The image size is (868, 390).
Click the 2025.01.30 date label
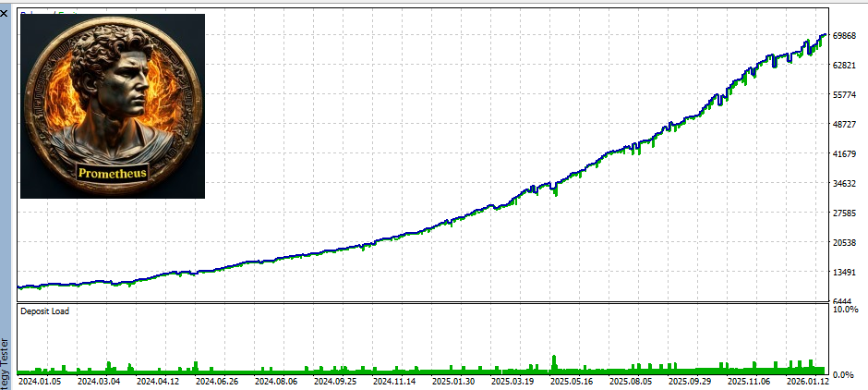tap(453, 381)
